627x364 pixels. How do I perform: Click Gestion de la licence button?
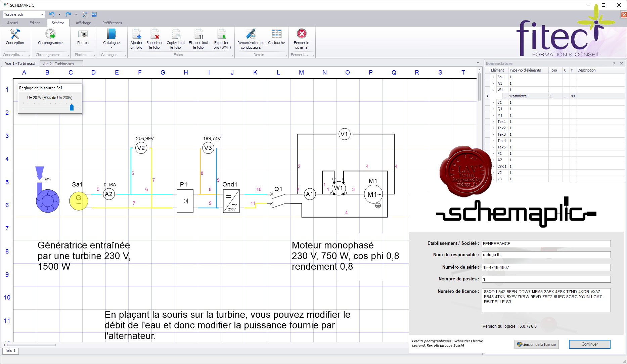click(536, 344)
